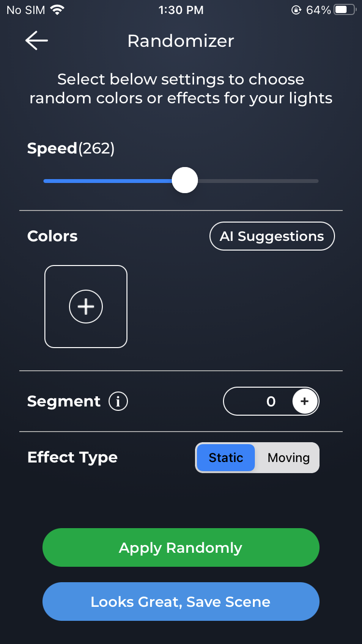The image size is (362, 644).
Task: Add a new color with plus icon
Action: pos(86,307)
